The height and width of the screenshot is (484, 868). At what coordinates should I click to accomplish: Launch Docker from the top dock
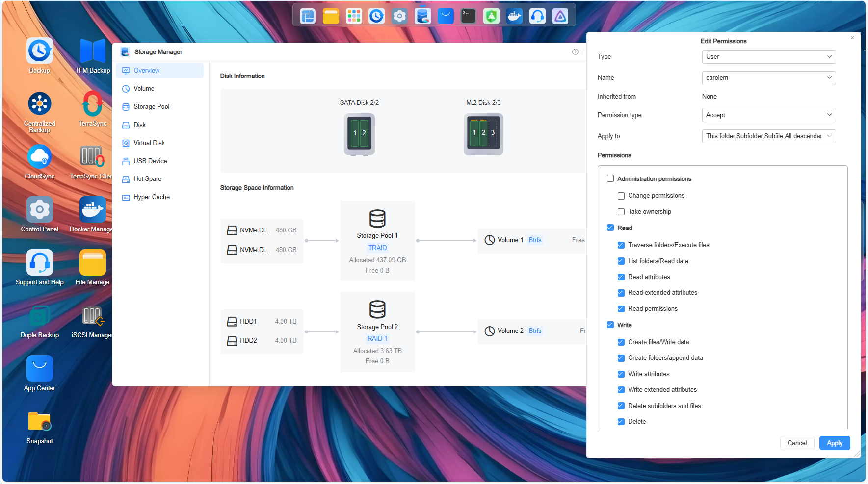tap(514, 15)
